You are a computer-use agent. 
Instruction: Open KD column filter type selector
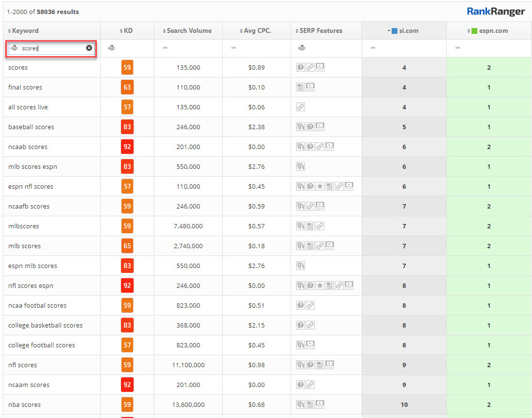pos(111,48)
